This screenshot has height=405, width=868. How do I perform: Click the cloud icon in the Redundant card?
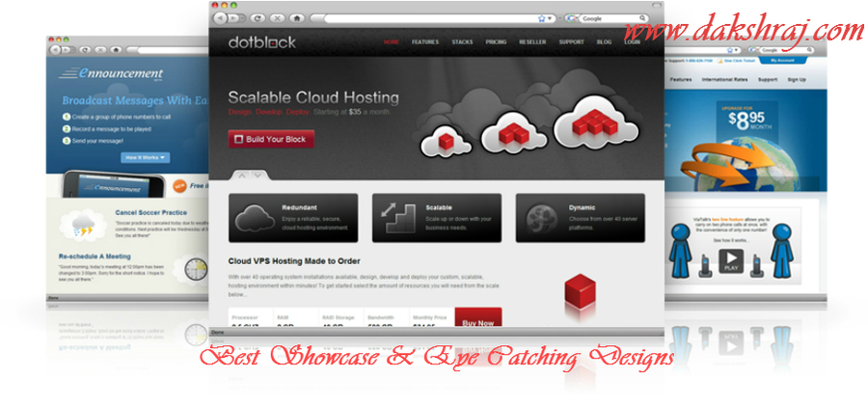255,218
